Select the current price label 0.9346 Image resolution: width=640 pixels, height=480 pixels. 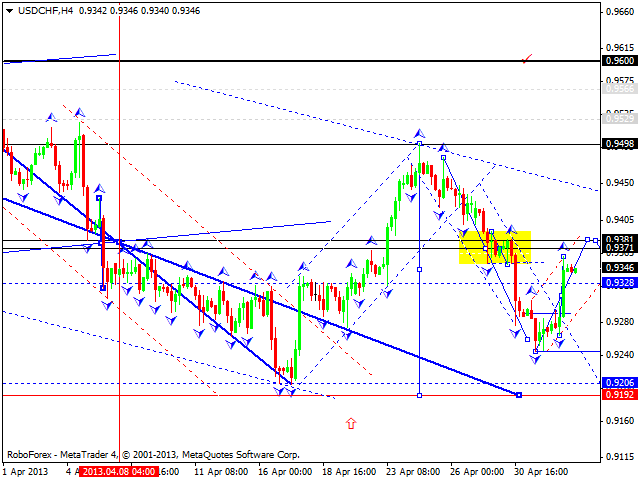(x=617, y=268)
